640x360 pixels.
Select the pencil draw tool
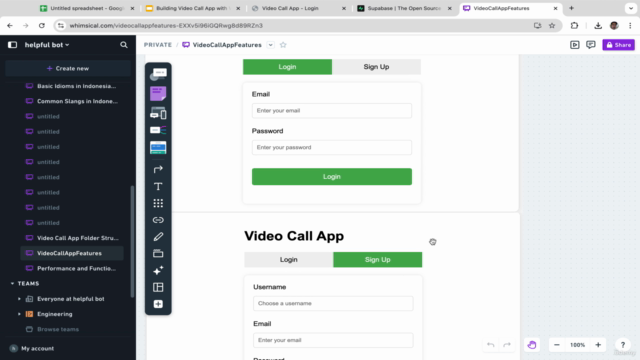[x=158, y=237]
